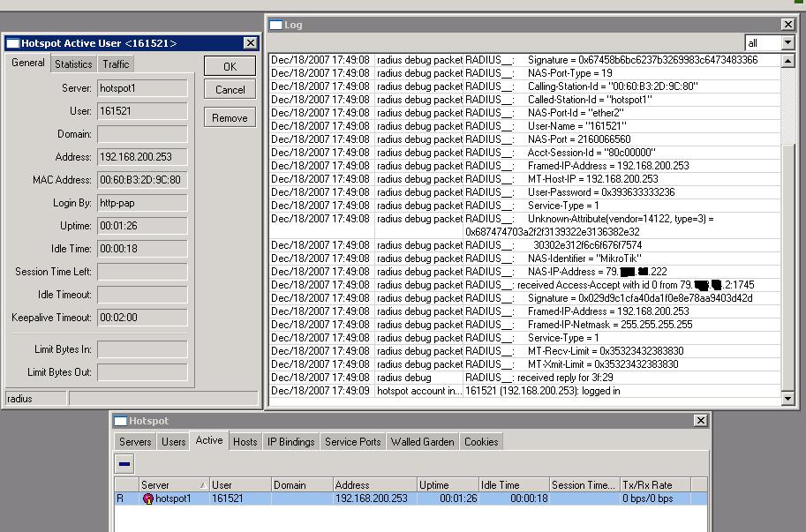
Task: Select the 'Framed-IP-Netmask = 255.255.255.255' log entry
Action: coord(524,325)
